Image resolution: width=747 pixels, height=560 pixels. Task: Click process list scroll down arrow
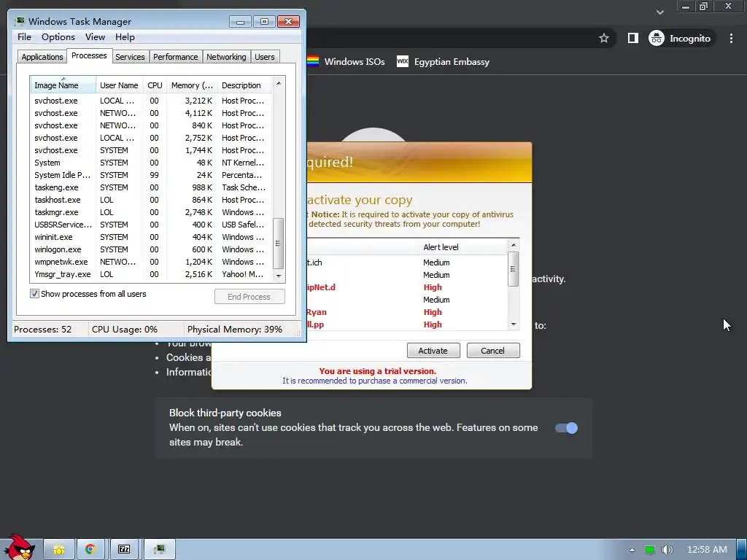tap(279, 276)
